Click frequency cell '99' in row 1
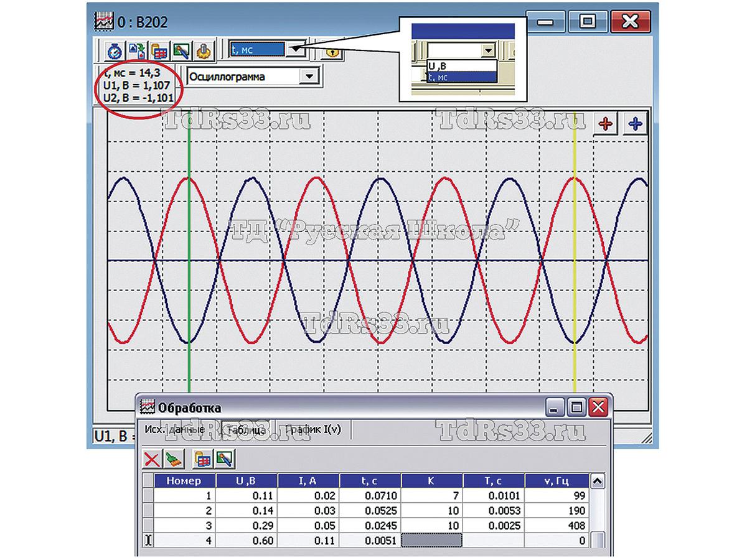The height and width of the screenshot is (560, 747). click(x=555, y=496)
